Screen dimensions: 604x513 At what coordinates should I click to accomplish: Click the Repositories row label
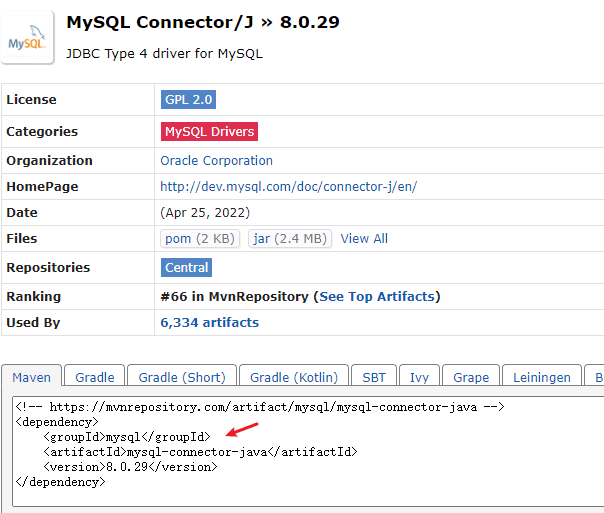(48, 268)
